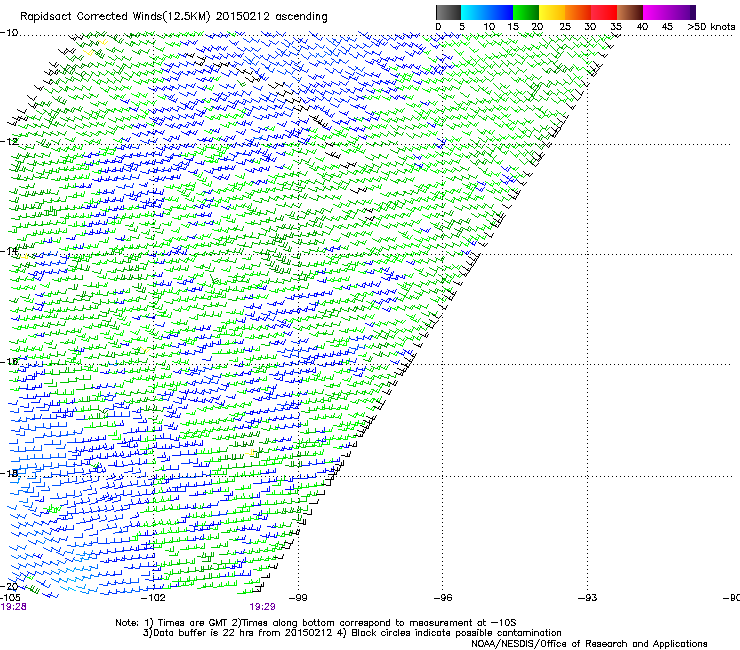
Task: Click the 19:28 purple time stamp
Action: [x=13, y=607]
